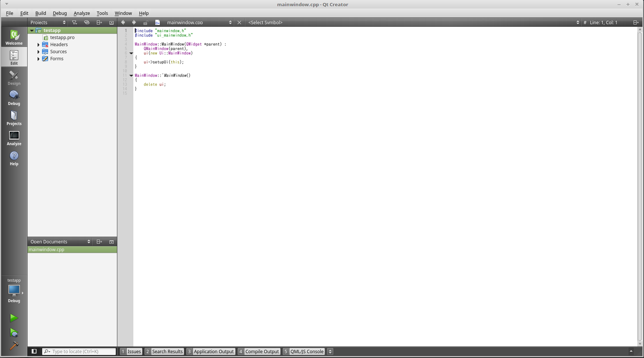Show the Application Output pane
Image resolution: width=644 pixels, height=358 pixels.
[211, 351]
